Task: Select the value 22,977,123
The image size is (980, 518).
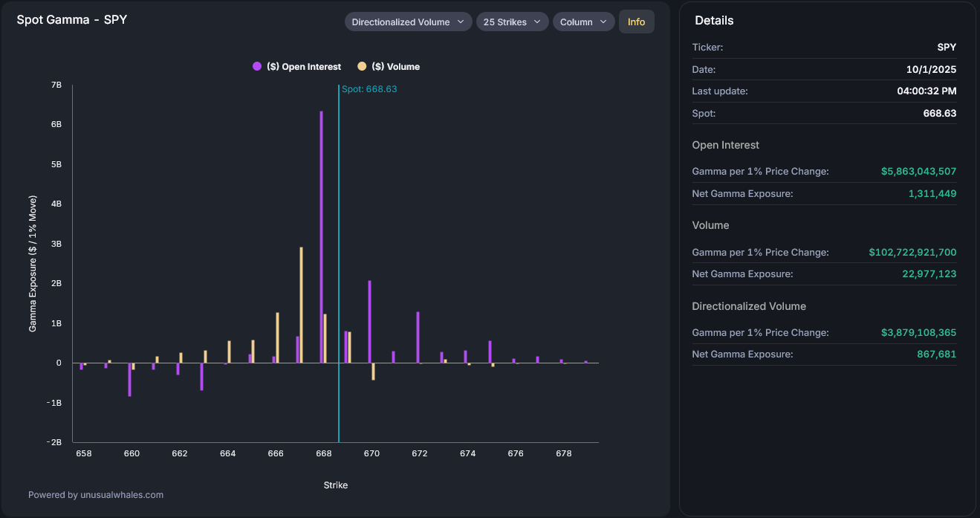Action: coord(929,273)
